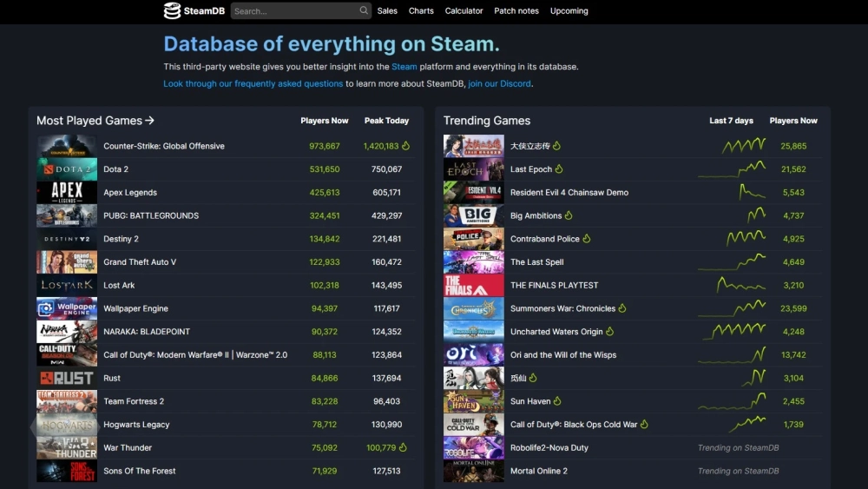Select the Apex Legends thumbnail image
The width and height of the screenshot is (868, 489).
click(67, 193)
